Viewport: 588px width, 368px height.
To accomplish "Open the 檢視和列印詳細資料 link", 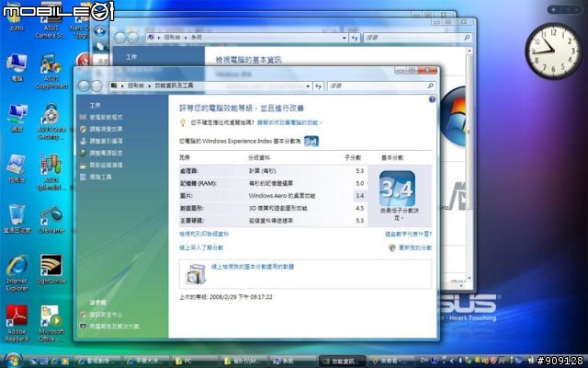I will 204,234.
